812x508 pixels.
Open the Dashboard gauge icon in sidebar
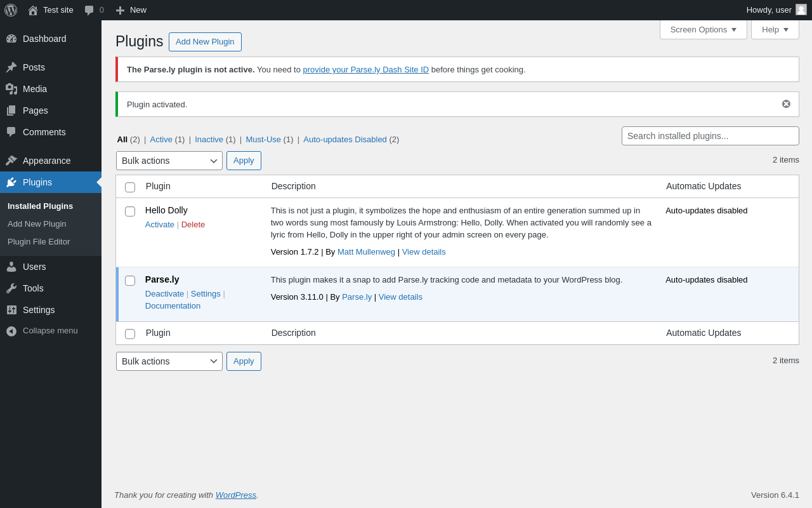coord(11,39)
